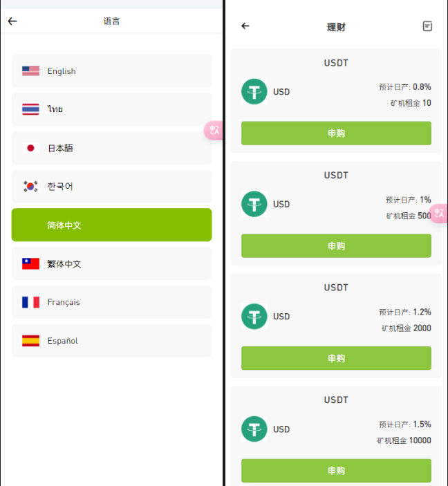
Task: Click the US flag icon
Action: click(30, 71)
